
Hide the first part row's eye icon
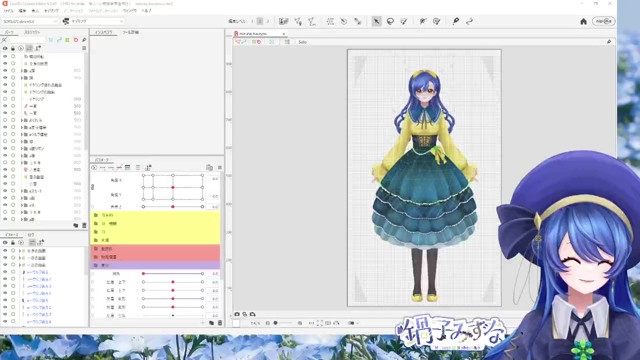click(x=5, y=56)
